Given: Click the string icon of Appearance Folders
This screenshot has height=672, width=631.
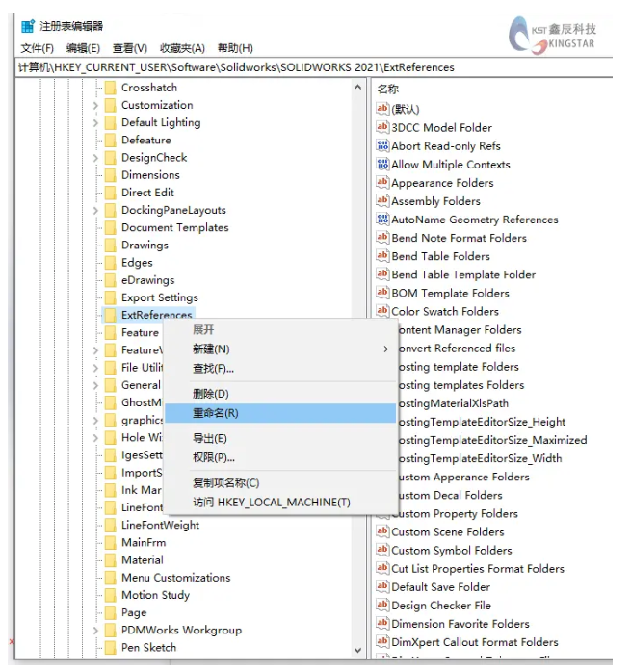Looking at the screenshot, I should [382, 182].
